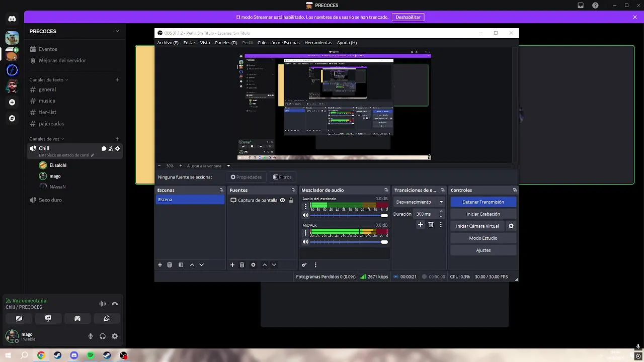The width and height of the screenshot is (644, 362).
Task: Toggle visibility of Captura de pantalla source
Action: pyautogui.click(x=282, y=200)
